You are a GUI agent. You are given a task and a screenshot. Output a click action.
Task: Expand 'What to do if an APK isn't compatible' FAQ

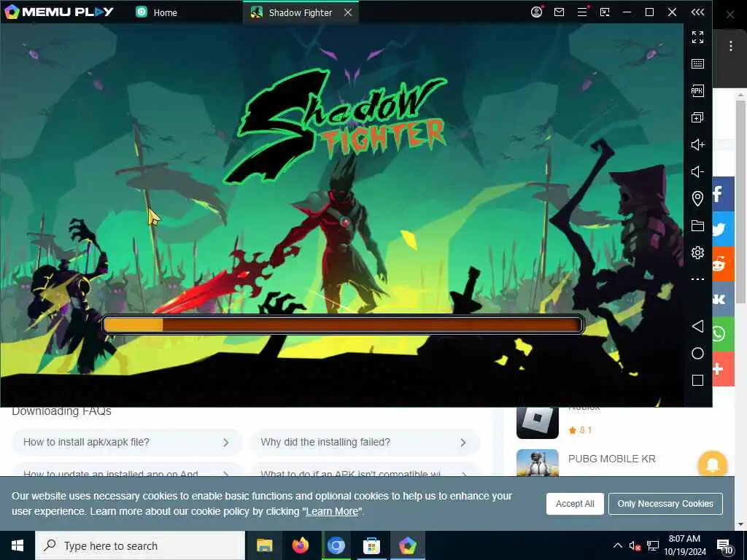tap(365, 470)
